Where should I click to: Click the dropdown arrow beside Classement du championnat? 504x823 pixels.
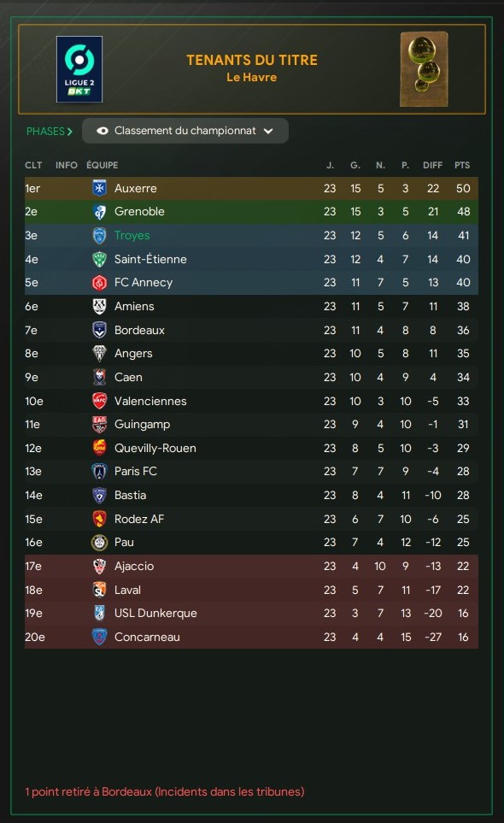(x=268, y=132)
